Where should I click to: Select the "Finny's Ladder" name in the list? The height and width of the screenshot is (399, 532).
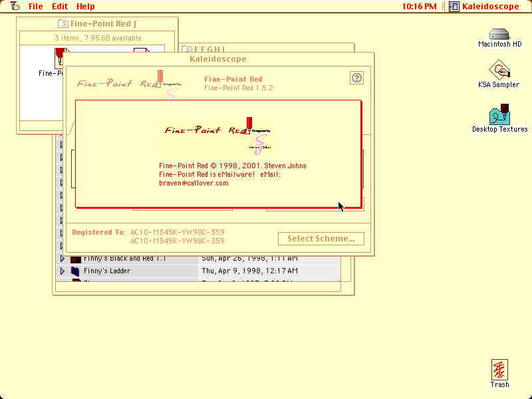[107, 271]
